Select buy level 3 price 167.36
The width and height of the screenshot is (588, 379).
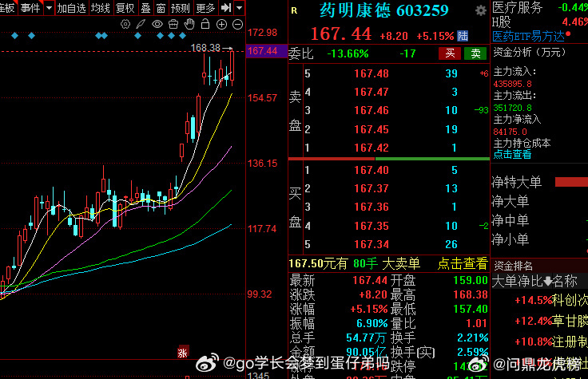tap(371, 207)
